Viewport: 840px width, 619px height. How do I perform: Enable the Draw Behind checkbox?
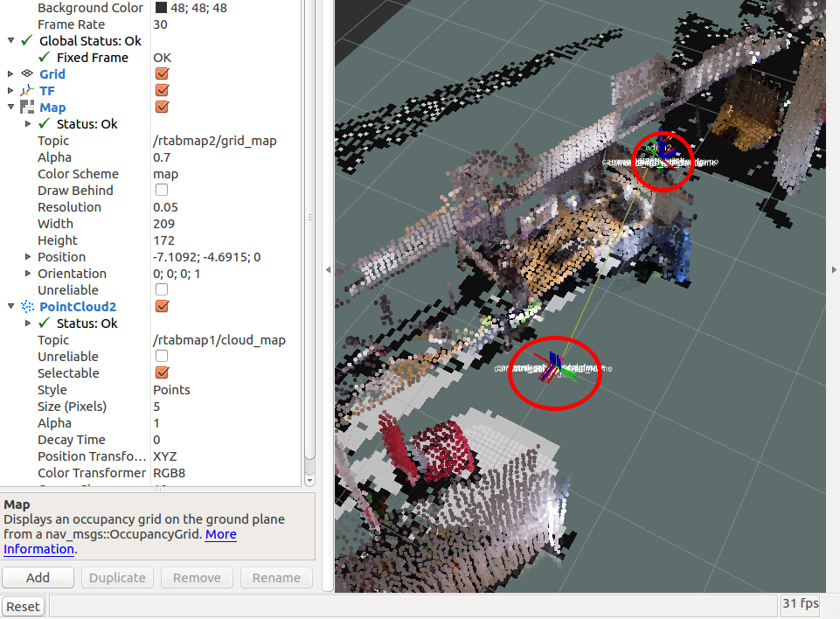pyautogui.click(x=162, y=191)
